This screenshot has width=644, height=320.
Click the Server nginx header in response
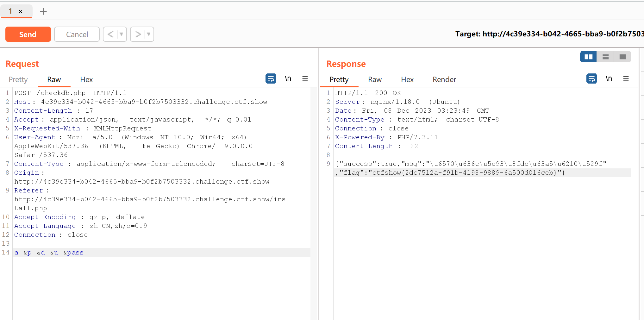tap(397, 102)
